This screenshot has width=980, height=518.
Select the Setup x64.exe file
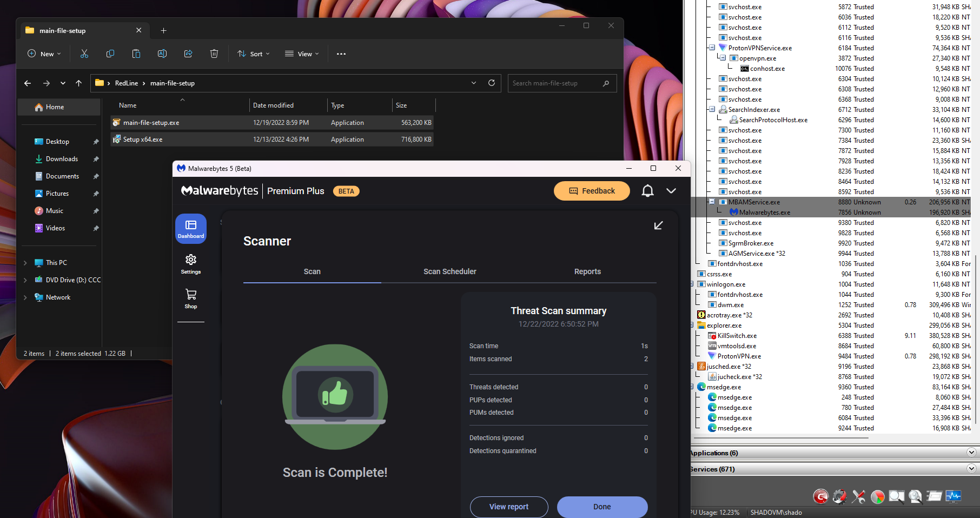click(x=272, y=140)
